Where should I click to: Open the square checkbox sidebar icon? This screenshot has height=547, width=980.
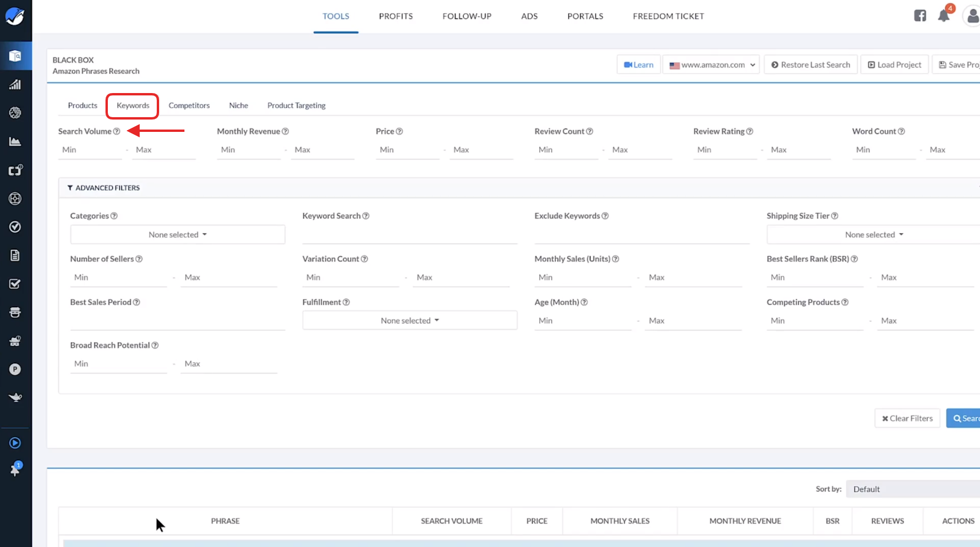pos(15,284)
